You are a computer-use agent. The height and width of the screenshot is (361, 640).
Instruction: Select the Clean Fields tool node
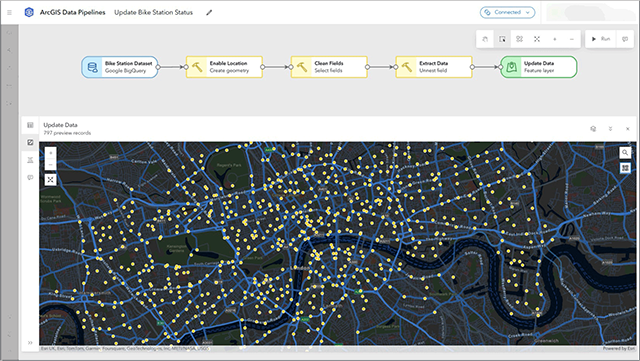click(329, 67)
